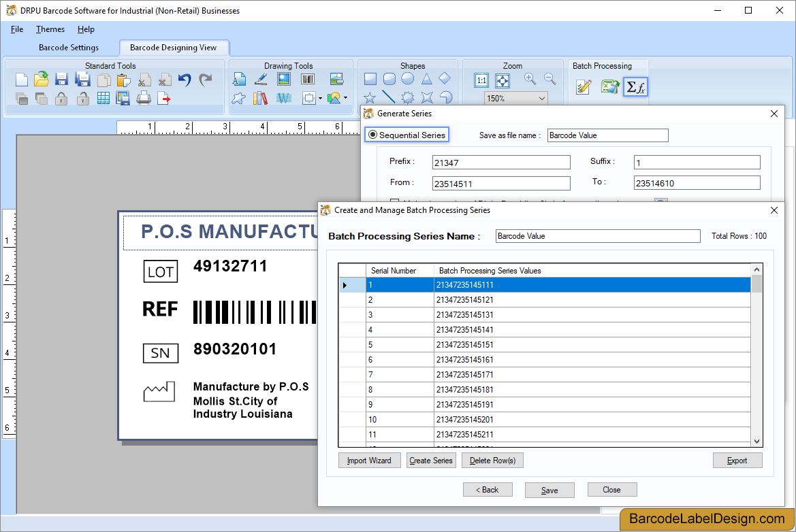
Task: Switch to the Barcode Settings tab
Action: [x=69, y=48]
